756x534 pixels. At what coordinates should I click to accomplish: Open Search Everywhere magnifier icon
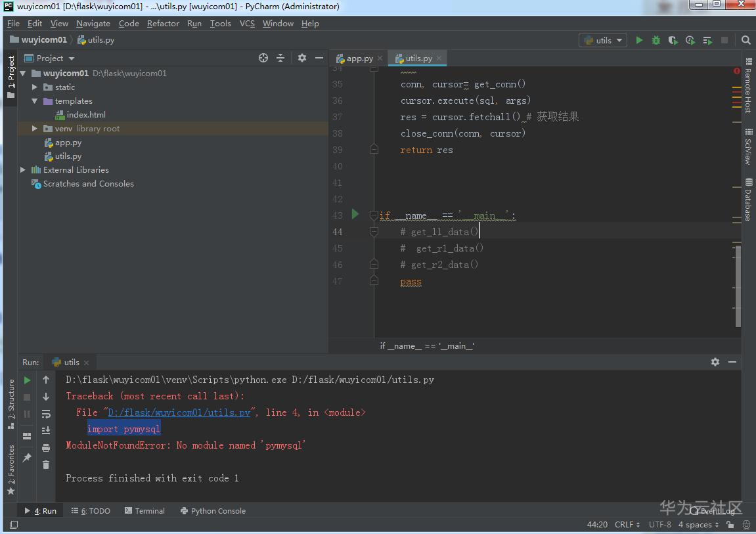point(746,40)
